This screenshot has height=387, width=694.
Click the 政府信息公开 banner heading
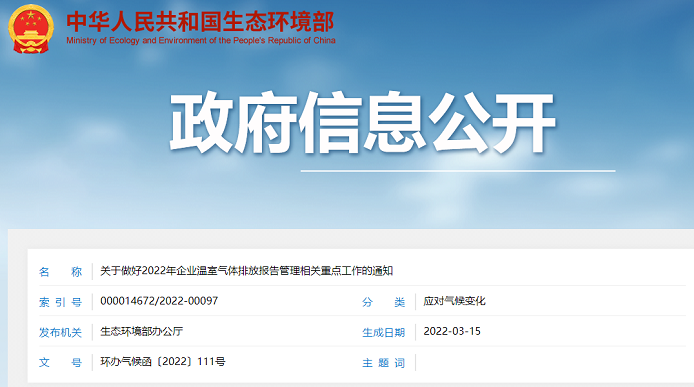362,123
